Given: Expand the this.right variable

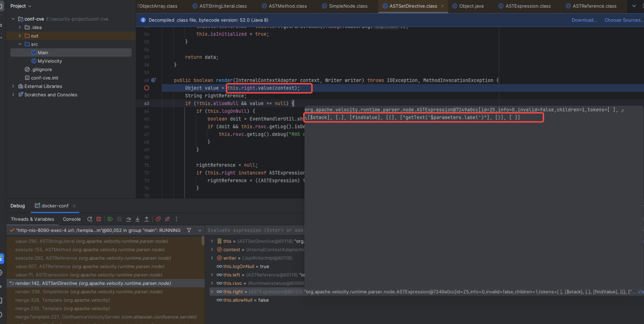Looking at the screenshot, I should [x=212, y=292].
